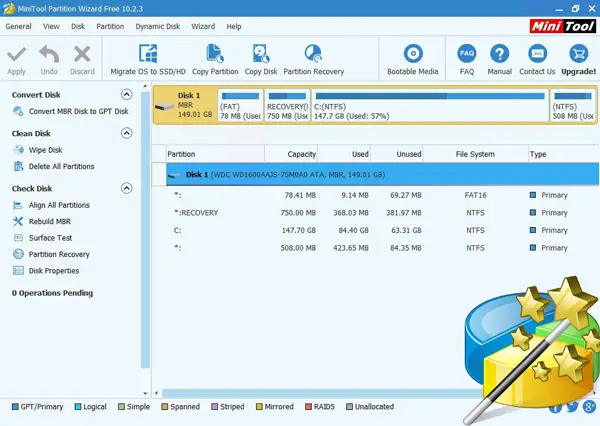
Task: Select Wipe Disk in sidebar
Action: 46,150
